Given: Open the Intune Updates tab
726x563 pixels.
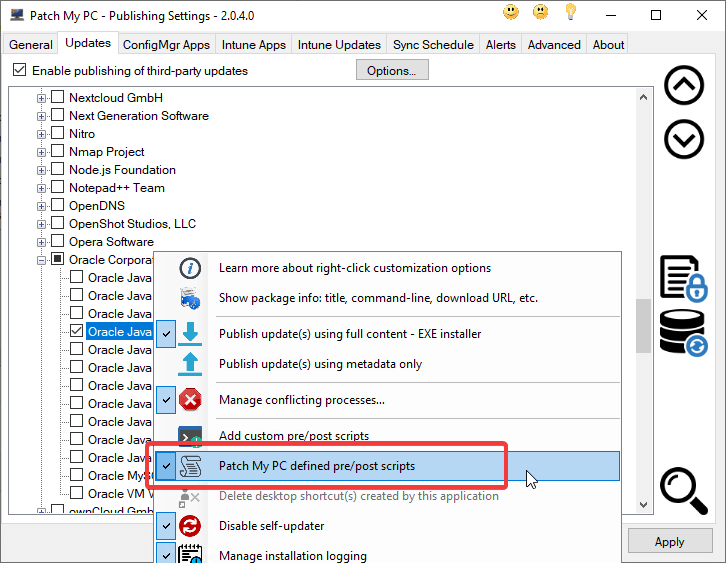Looking at the screenshot, I should [339, 44].
